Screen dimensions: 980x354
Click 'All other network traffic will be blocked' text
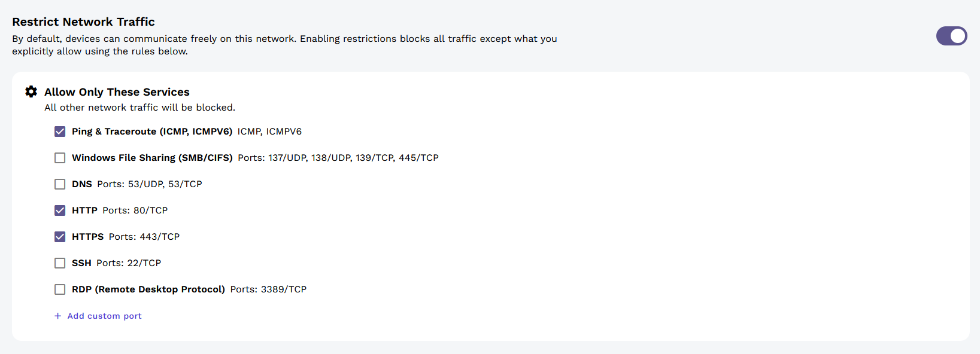(x=139, y=108)
